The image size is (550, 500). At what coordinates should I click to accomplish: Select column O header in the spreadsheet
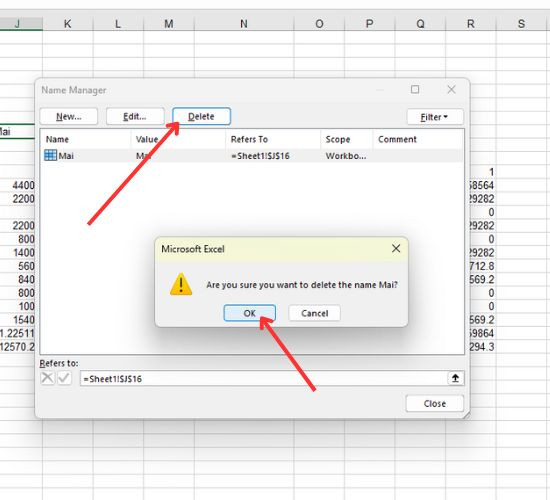pyautogui.click(x=319, y=24)
